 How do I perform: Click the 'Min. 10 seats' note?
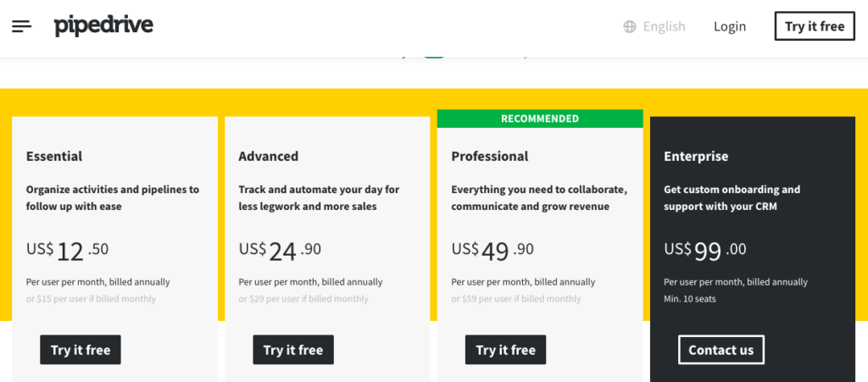click(x=690, y=299)
